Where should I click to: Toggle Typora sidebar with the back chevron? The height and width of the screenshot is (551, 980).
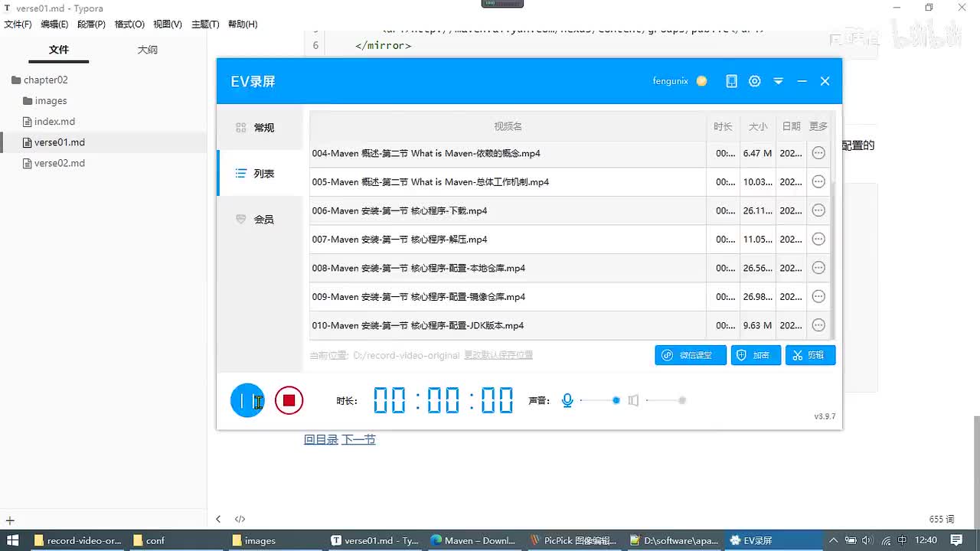coord(218,519)
